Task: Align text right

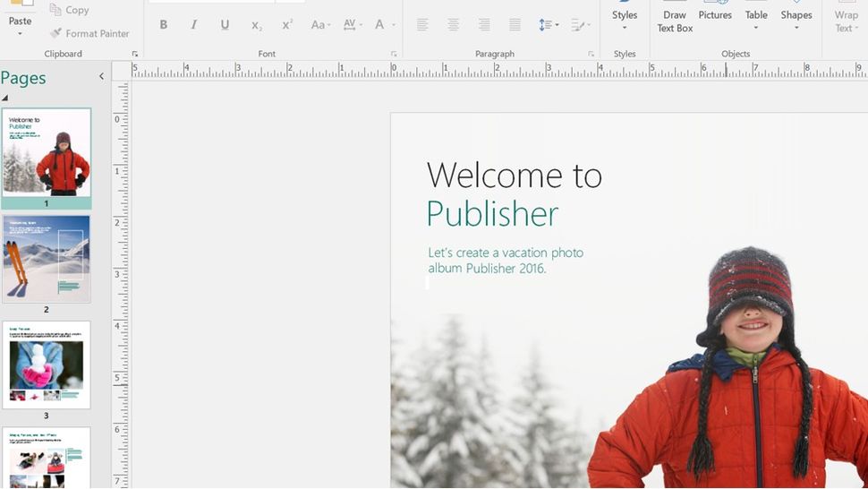Action: pyautogui.click(x=484, y=24)
